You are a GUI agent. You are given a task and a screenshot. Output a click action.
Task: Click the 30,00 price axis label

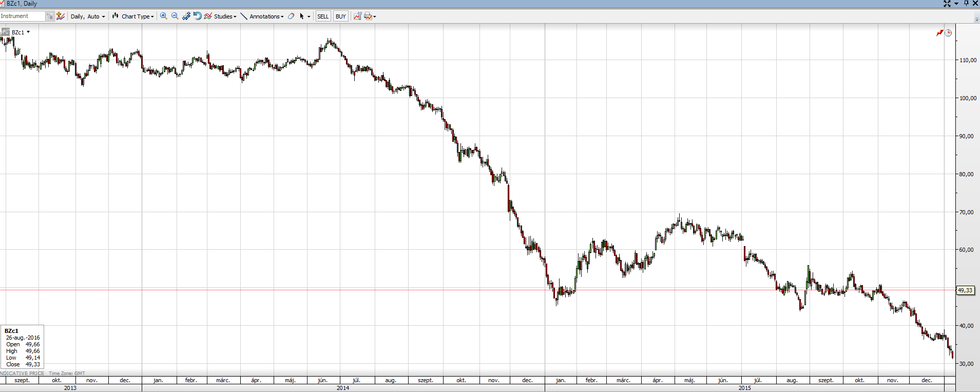[966, 364]
